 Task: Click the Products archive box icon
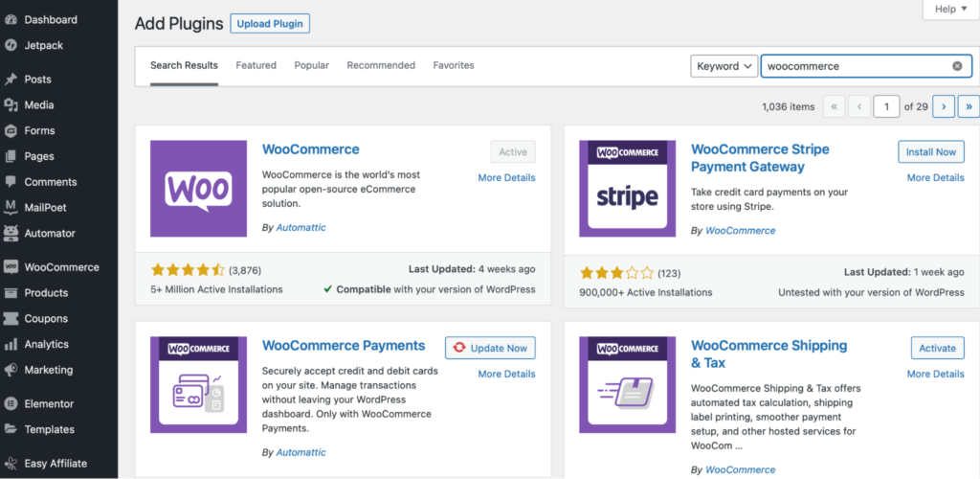pyautogui.click(x=11, y=292)
